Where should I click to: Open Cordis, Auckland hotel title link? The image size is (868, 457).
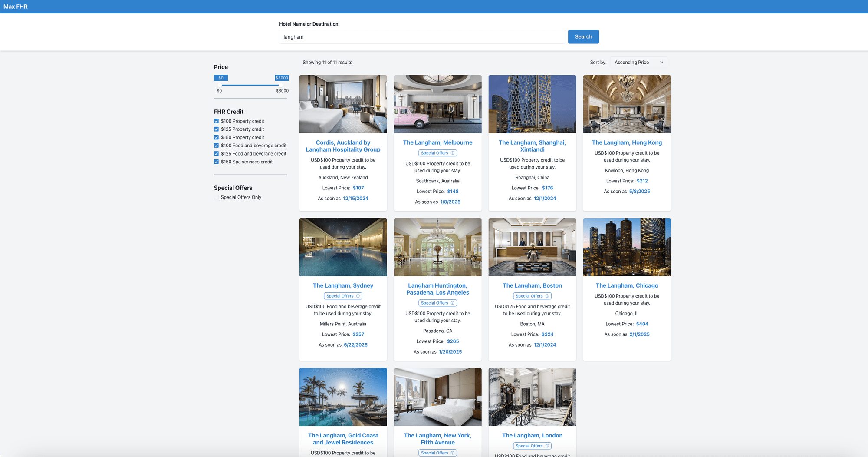(343, 146)
